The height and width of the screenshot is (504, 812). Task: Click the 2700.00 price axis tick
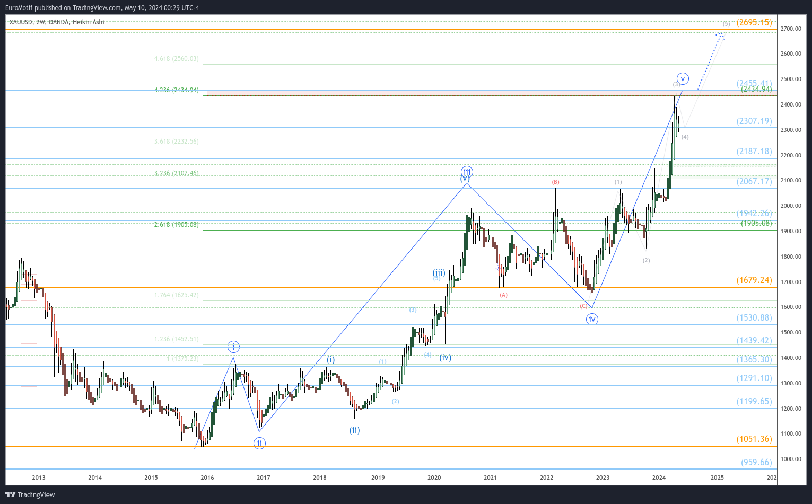[x=791, y=29]
